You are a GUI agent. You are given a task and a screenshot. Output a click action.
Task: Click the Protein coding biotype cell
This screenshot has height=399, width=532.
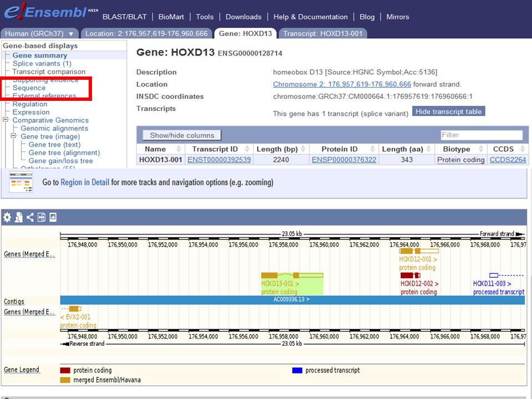point(461,160)
